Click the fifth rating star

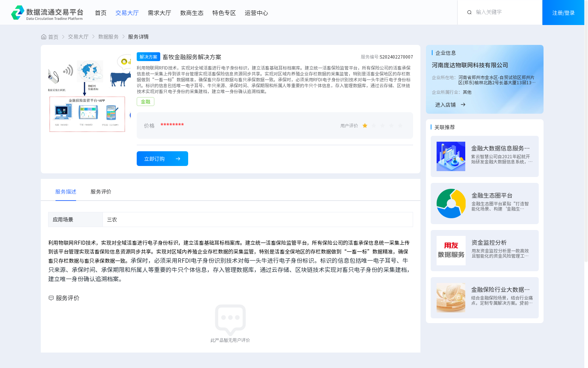[400, 126]
